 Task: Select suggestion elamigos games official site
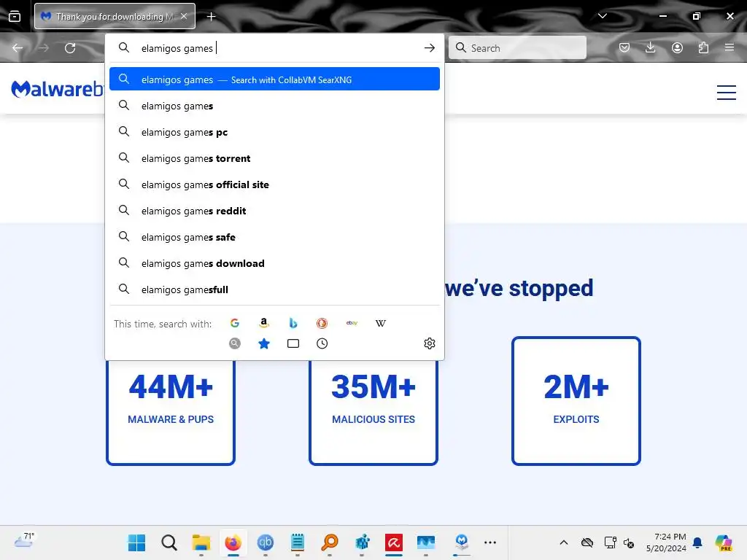274,184
